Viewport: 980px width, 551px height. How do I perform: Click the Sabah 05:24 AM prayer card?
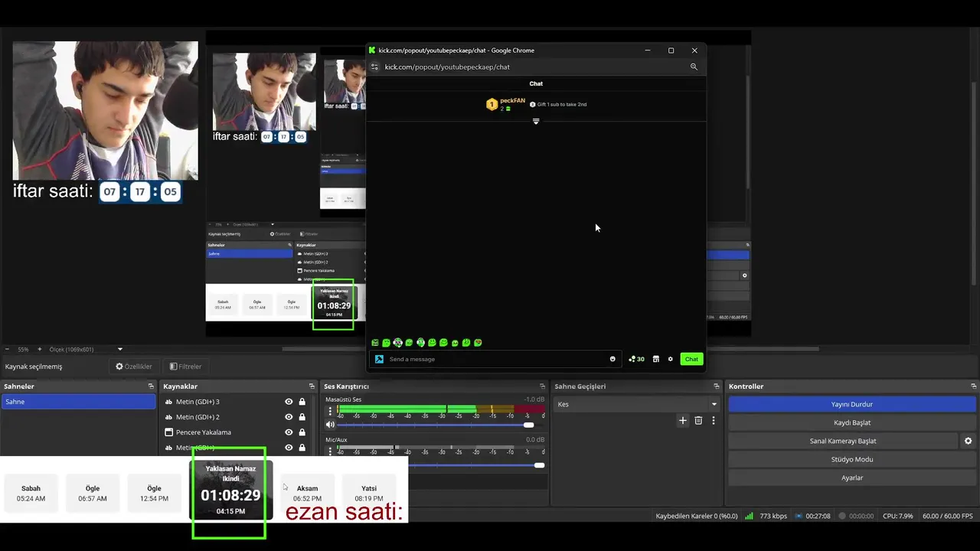click(x=31, y=494)
